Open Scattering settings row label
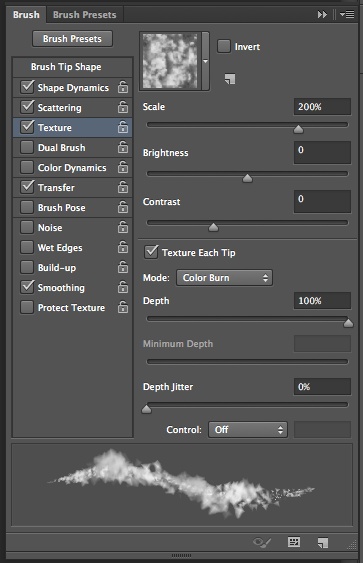The height and width of the screenshot is (563, 363). [x=59, y=108]
